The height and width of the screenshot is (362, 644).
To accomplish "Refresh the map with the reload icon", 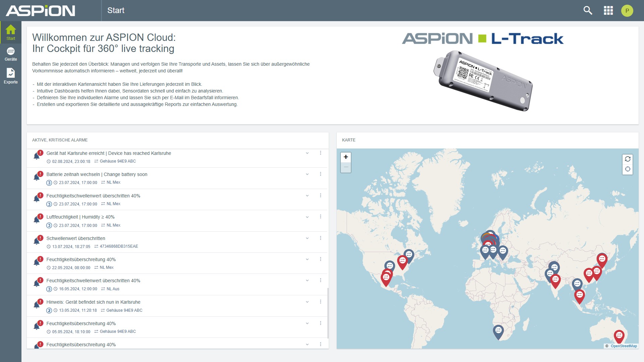I will pyautogui.click(x=628, y=160).
